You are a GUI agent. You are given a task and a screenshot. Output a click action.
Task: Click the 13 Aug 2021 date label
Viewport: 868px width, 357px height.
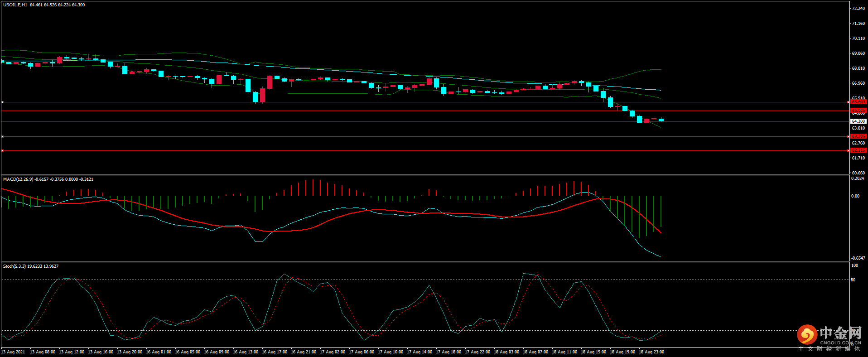pos(13,352)
